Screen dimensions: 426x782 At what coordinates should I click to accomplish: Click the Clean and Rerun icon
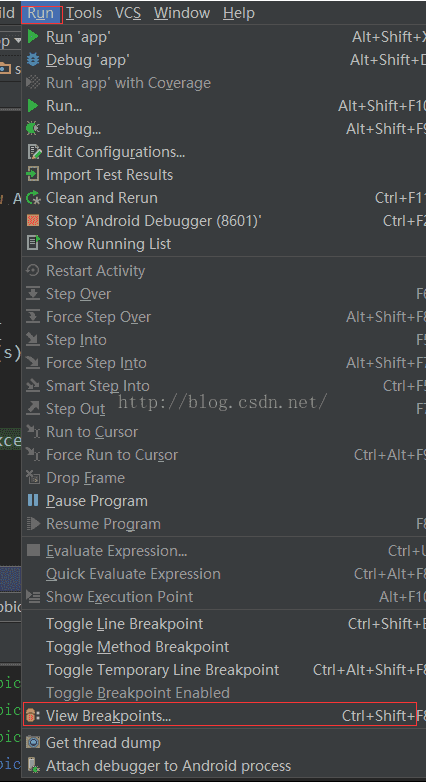click(x=33, y=198)
